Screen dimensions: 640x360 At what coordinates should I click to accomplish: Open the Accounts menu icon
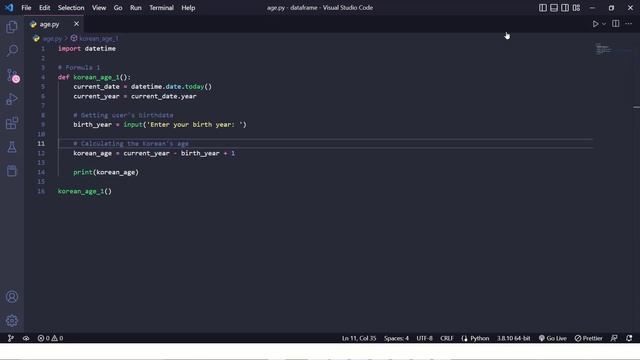coord(12,297)
